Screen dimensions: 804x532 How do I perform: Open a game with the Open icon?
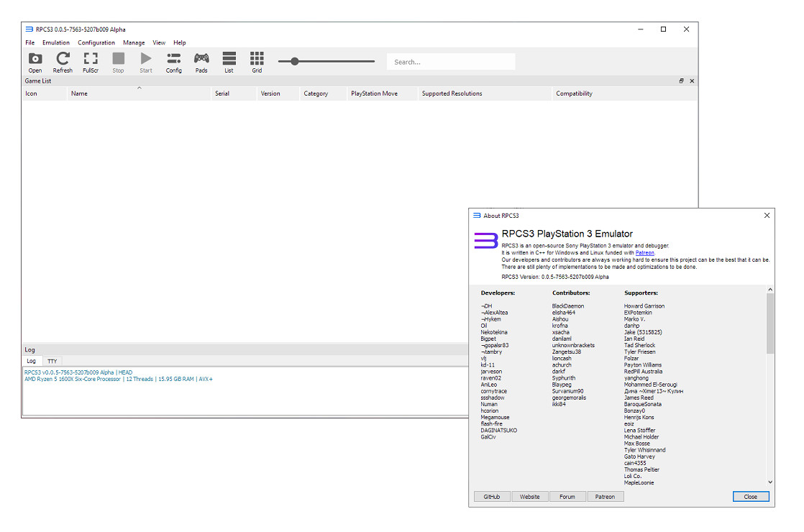pos(35,62)
